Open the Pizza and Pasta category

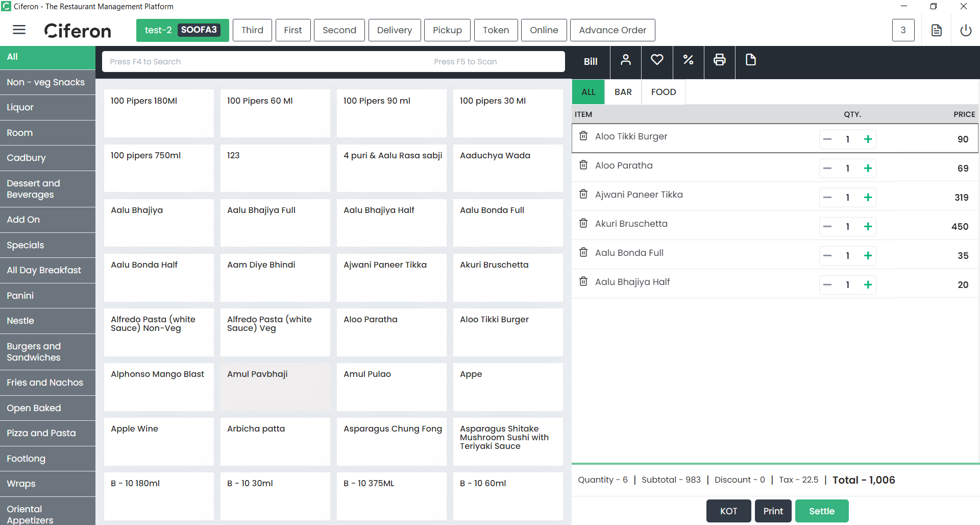pos(47,433)
